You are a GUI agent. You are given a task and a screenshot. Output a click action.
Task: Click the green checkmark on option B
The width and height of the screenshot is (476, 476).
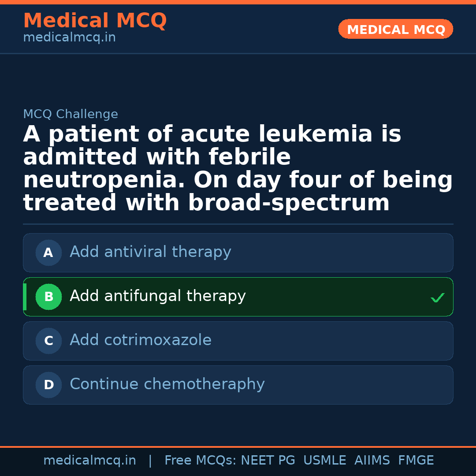pyautogui.click(x=437, y=298)
